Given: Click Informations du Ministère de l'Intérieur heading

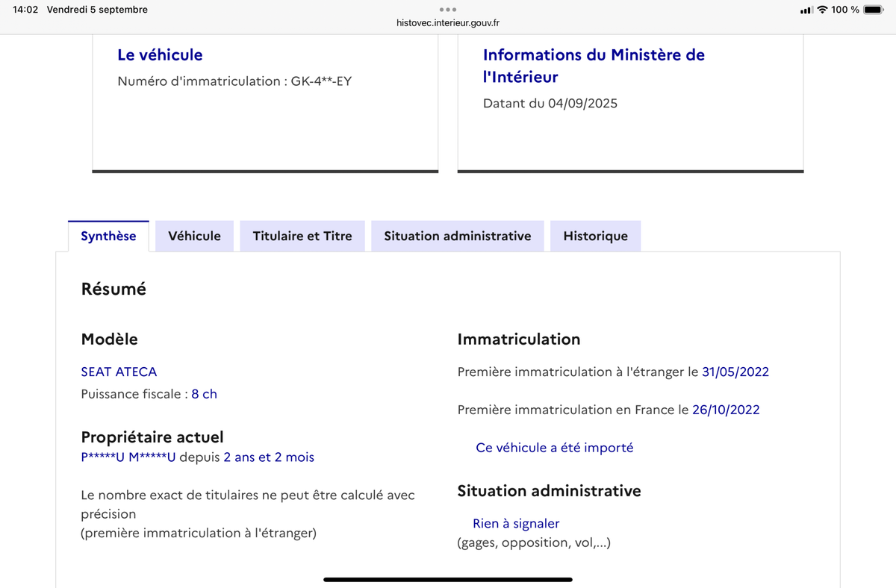Looking at the screenshot, I should [x=594, y=66].
